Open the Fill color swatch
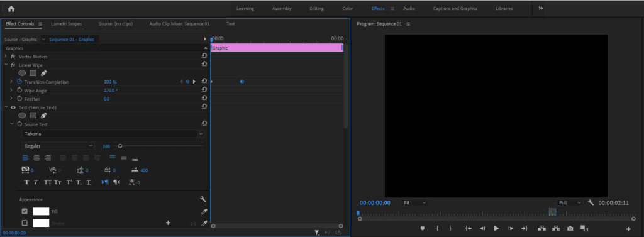This screenshot has width=644, height=237. click(x=41, y=211)
